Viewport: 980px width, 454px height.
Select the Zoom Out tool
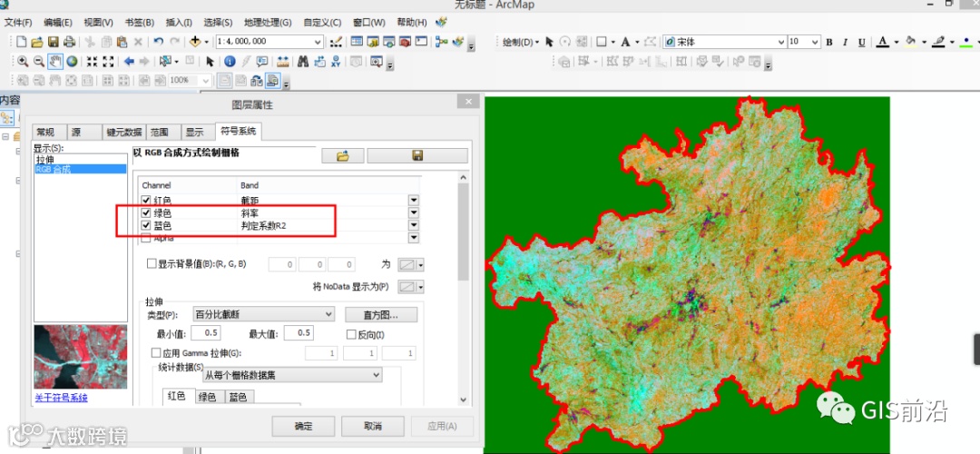(x=39, y=61)
